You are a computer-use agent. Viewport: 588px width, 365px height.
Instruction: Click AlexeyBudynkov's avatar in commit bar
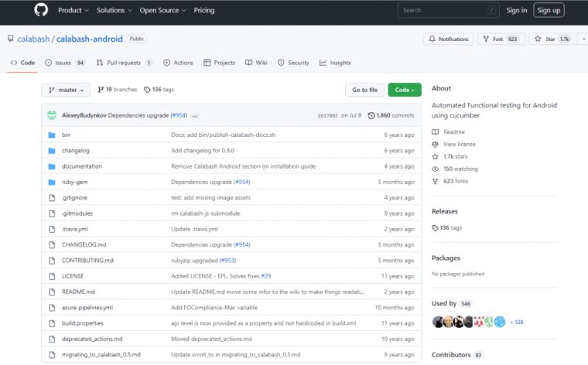(52, 115)
